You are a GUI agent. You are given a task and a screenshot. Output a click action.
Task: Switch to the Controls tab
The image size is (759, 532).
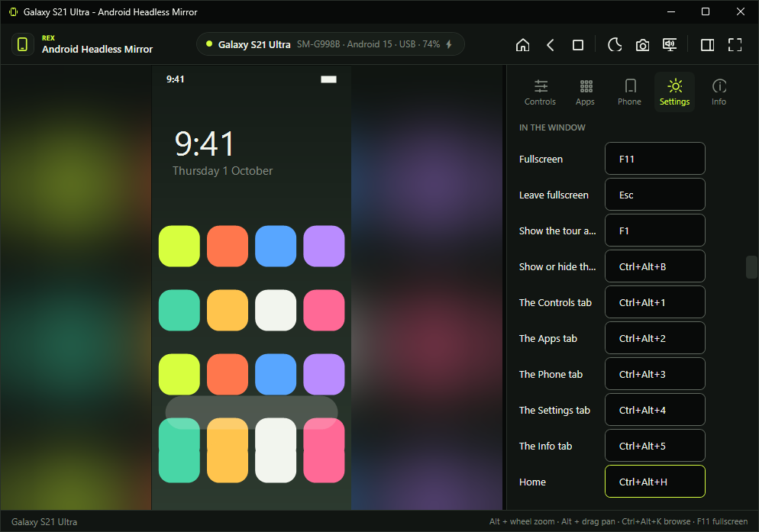click(540, 92)
